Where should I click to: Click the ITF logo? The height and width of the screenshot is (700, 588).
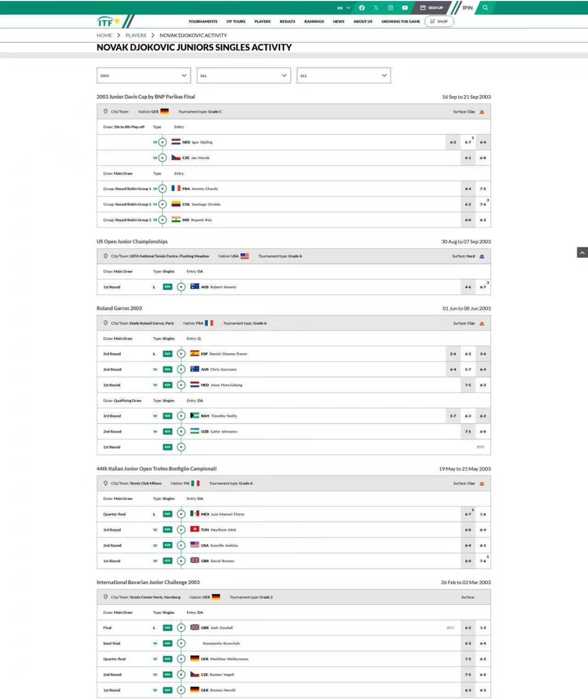coord(108,22)
